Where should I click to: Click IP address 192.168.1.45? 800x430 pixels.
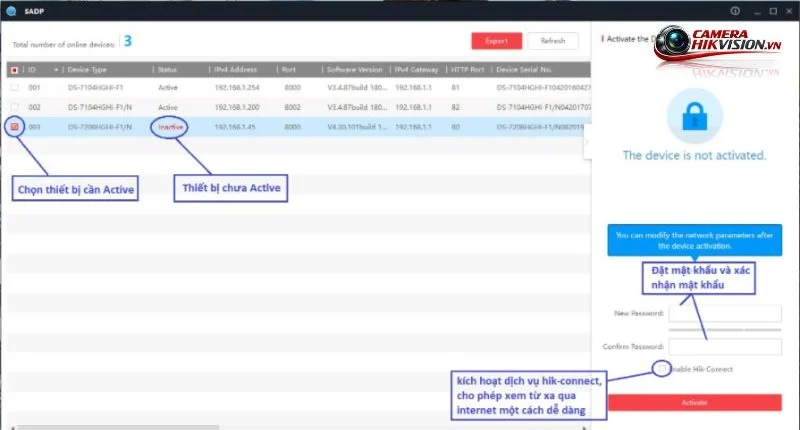[235, 127]
